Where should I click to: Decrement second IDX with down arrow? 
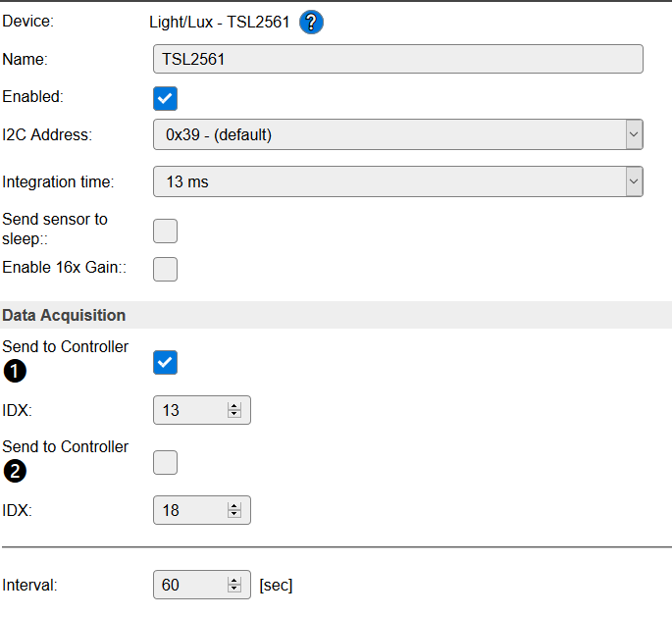(233, 515)
